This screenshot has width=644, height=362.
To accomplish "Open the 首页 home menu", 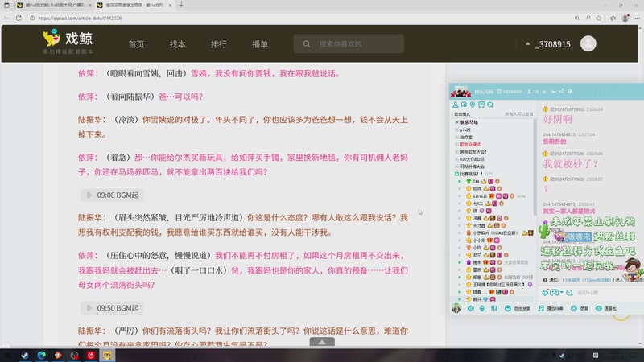I will (136, 44).
